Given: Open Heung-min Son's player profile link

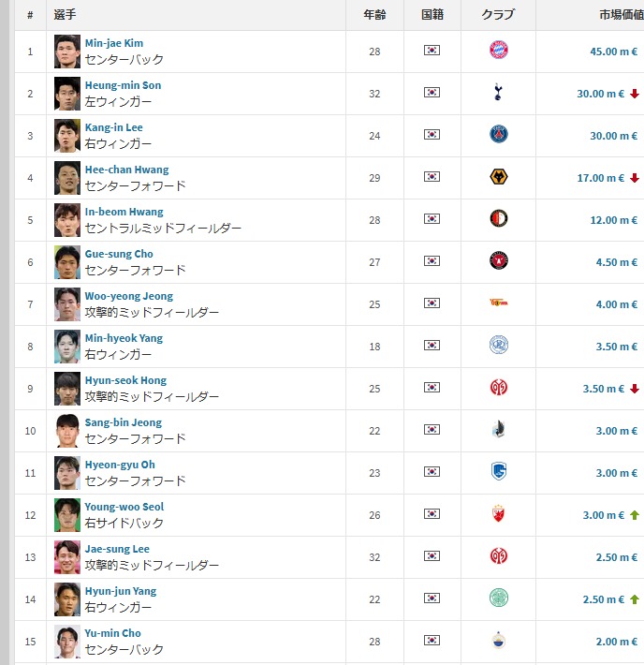Looking at the screenshot, I should (123, 85).
